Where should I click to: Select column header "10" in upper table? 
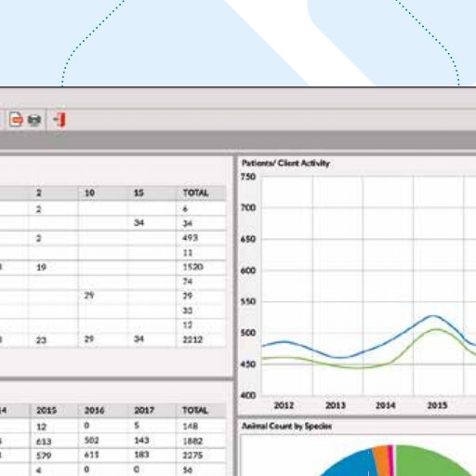(x=89, y=193)
